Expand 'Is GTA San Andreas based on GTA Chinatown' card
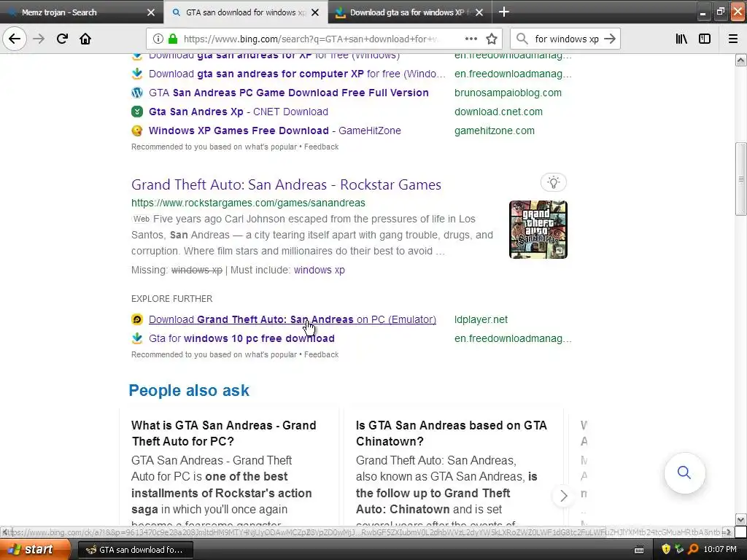Image resolution: width=747 pixels, height=560 pixels. 451,433
